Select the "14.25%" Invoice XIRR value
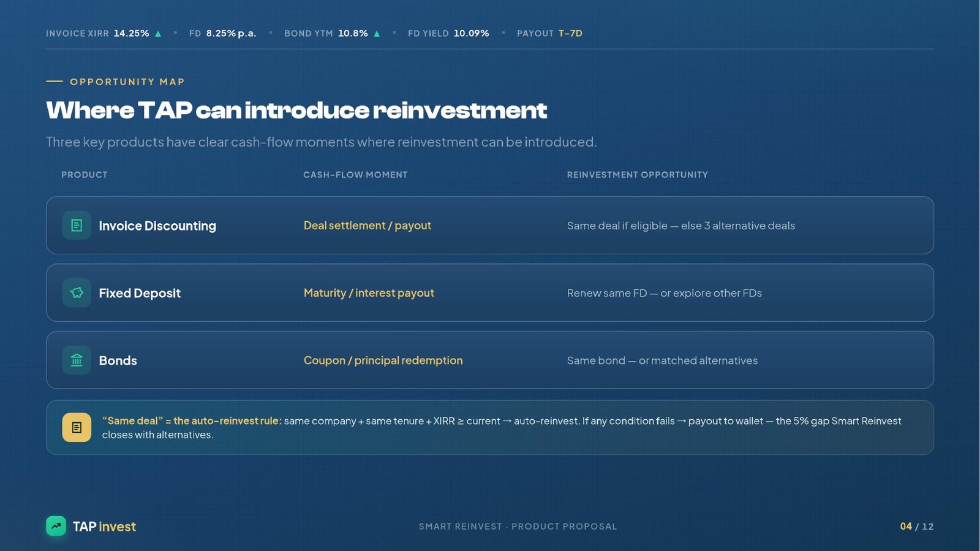Image resolution: width=980 pixels, height=551 pixels. click(131, 34)
